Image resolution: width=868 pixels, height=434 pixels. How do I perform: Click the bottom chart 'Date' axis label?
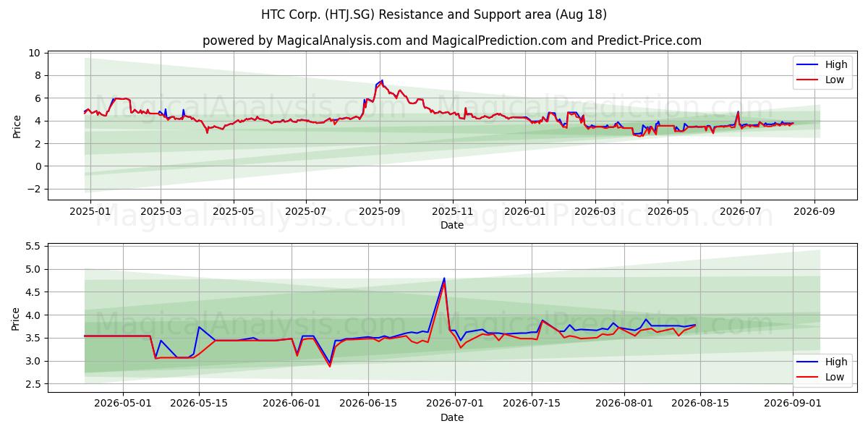(452, 417)
